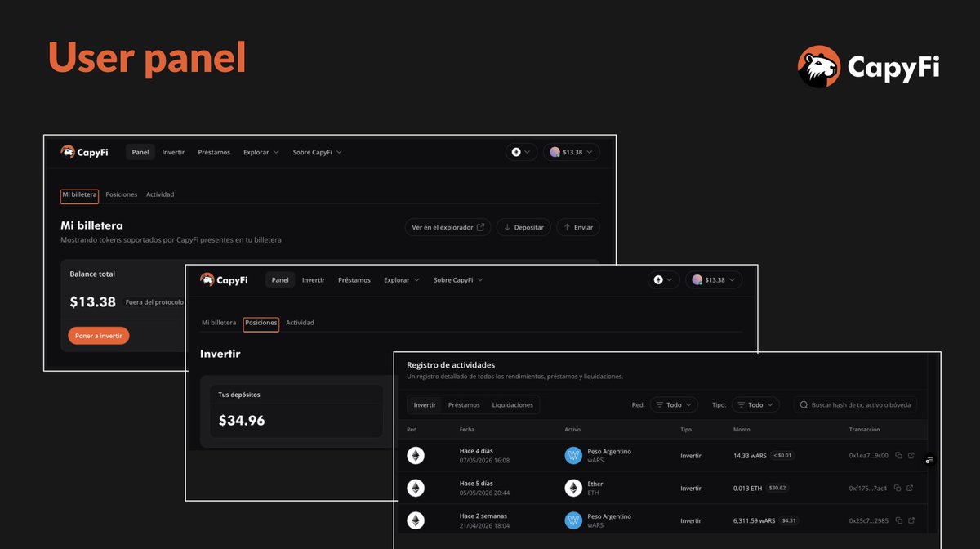Switch to Actividad tab in the Mi billetera window
Screen dimensions: 980x549
pyautogui.click(x=160, y=195)
